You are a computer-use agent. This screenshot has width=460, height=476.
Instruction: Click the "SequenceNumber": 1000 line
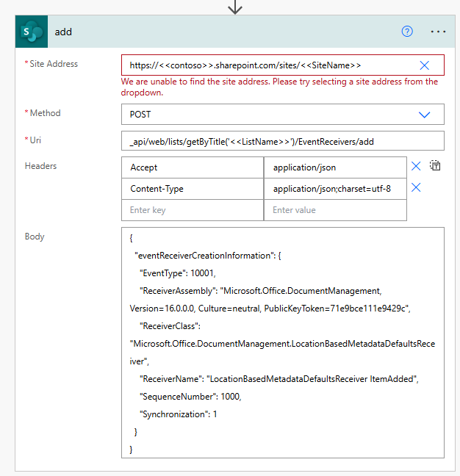[x=190, y=397]
